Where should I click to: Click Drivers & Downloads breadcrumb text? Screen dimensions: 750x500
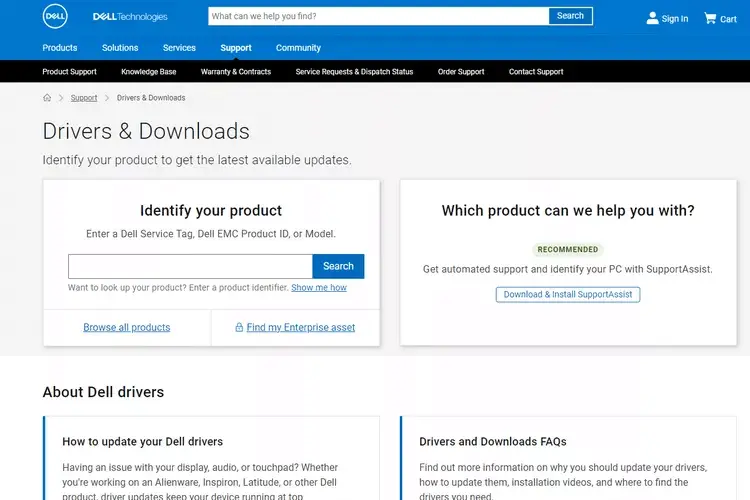click(x=151, y=98)
